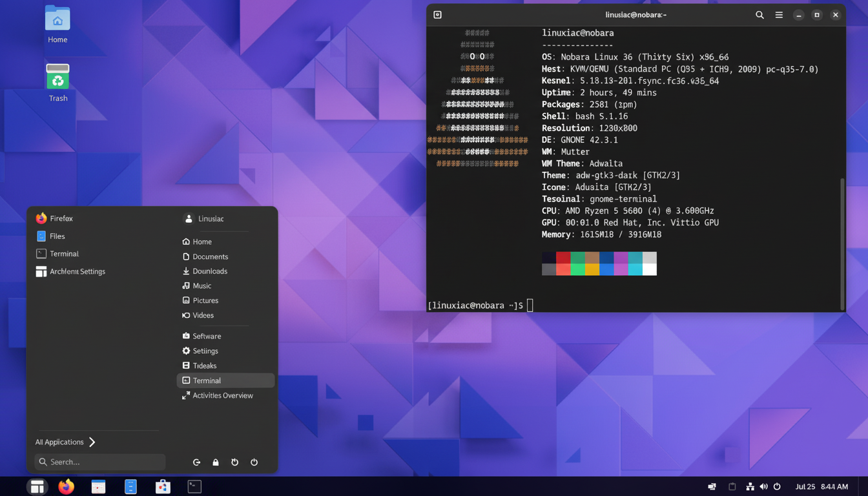868x496 pixels.
Task: Select the Lock screen icon
Action: [216, 462]
